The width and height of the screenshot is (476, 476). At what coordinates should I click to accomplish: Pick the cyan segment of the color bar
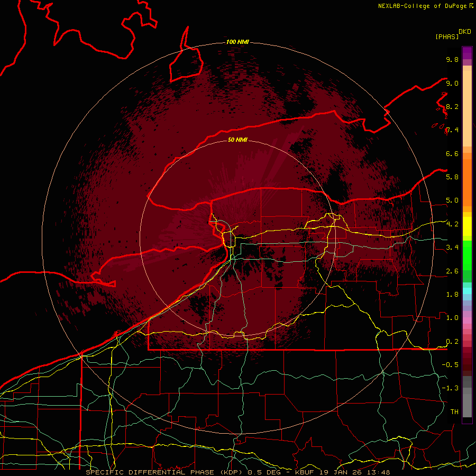pyautogui.click(x=467, y=291)
